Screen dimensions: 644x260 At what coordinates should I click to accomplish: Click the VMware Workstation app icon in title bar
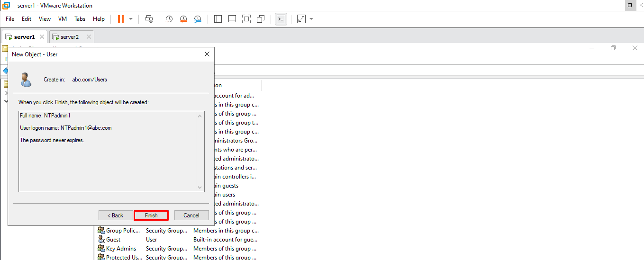point(7,5)
